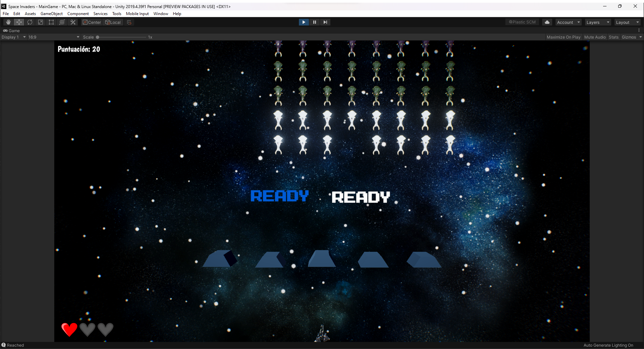Select the Hand tool
This screenshot has height=349, width=644.
tap(8, 22)
